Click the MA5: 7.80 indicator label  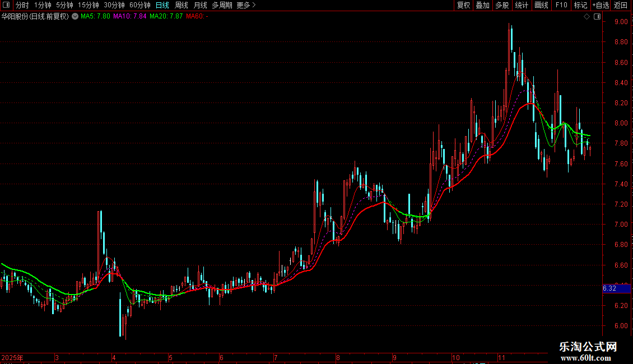tap(95, 16)
